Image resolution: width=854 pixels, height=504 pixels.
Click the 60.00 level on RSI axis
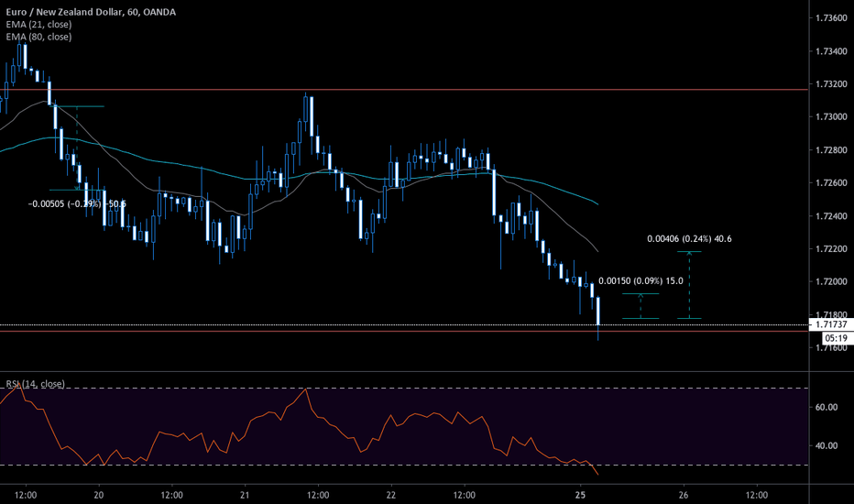(827, 407)
